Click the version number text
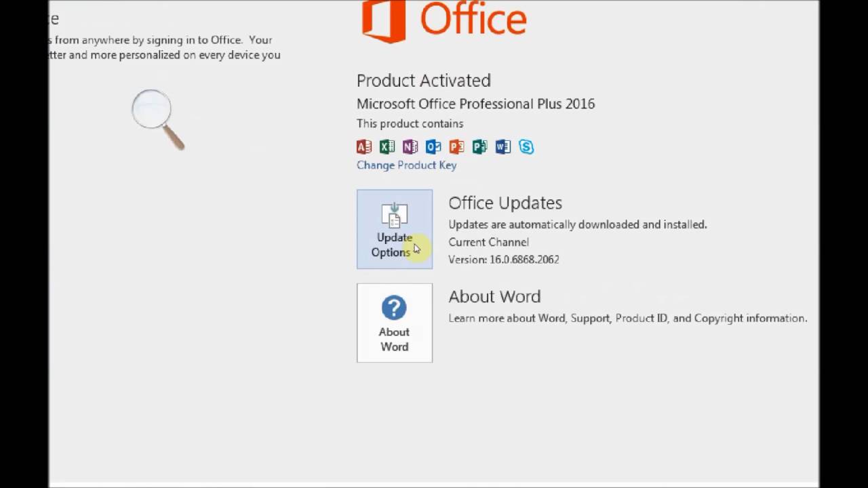868x488 pixels. [x=503, y=260]
